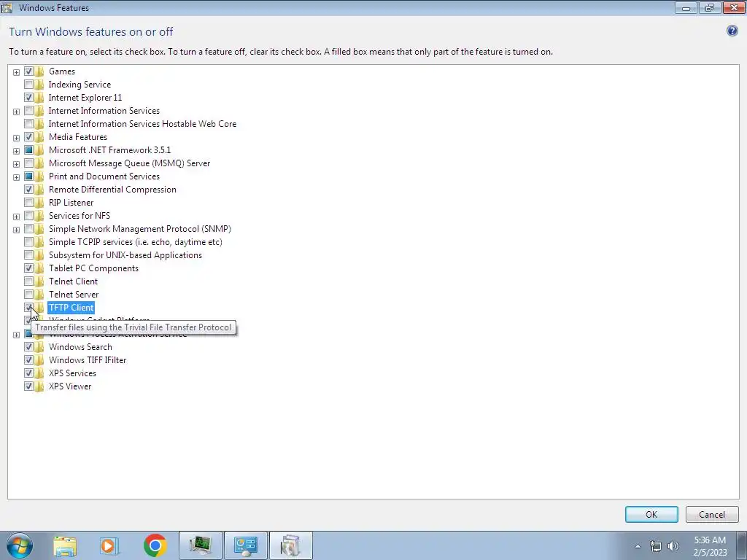Toggle the TFTP Client checkbox

click(28, 308)
